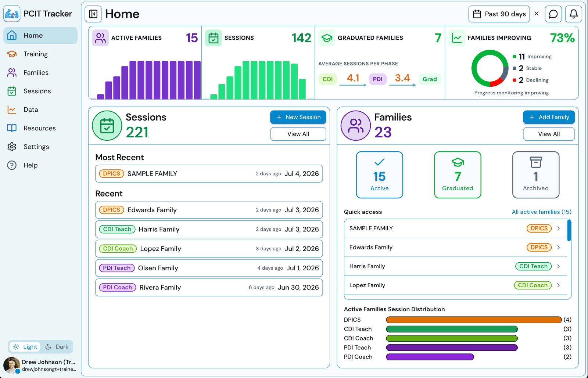Switch to Dark theme
588x378 pixels.
pyautogui.click(x=57, y=347)
